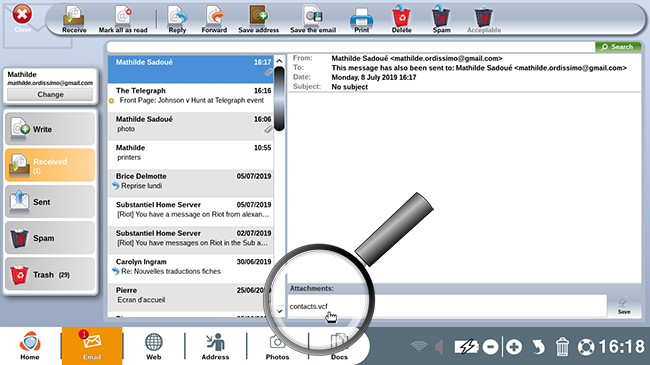
Task: Forward the current message
Action: [214, 19]
